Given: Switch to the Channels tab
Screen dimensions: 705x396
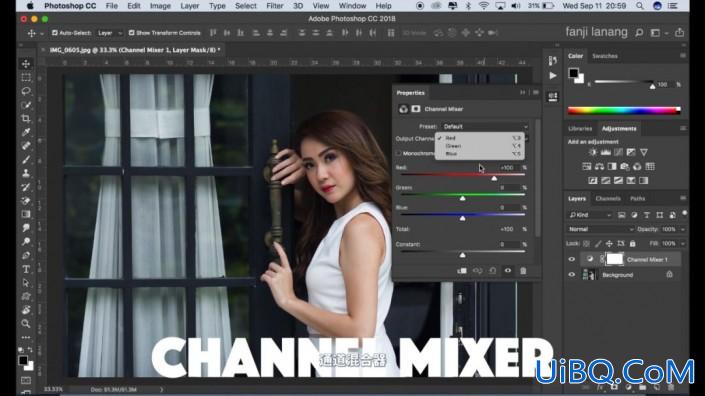Looking at the screenshot, I should [x=608, y=198].
